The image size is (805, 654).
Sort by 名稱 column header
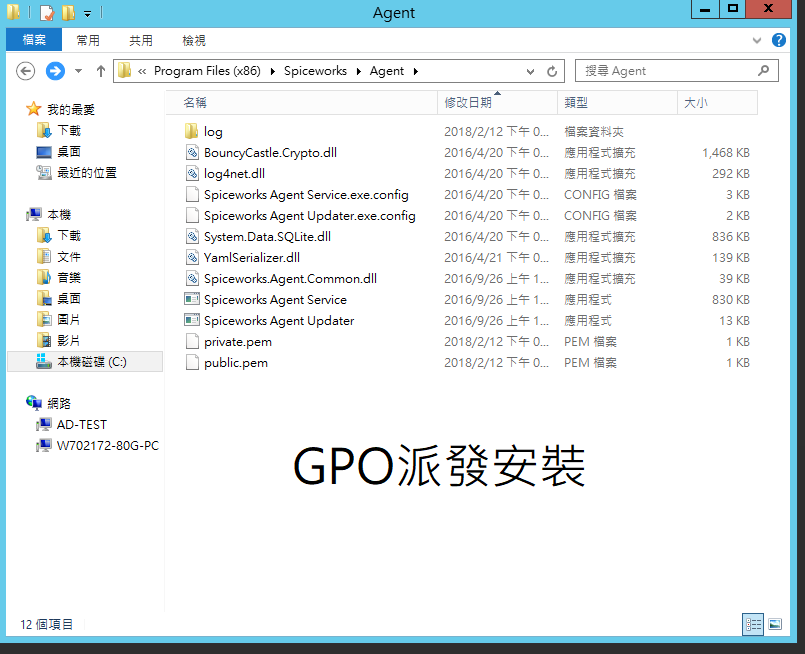[x=302, y=103]
